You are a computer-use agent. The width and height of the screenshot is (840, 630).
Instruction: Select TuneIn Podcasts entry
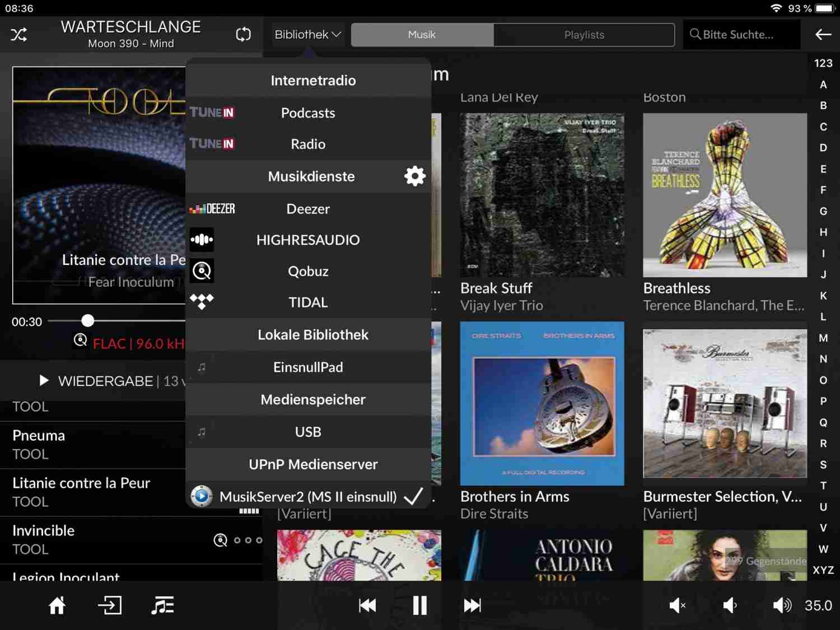308,113
